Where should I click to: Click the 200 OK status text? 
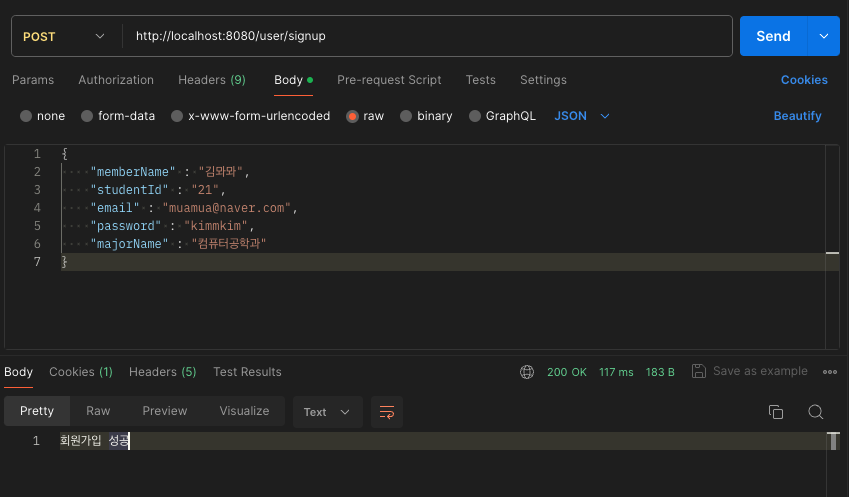point(566,372)
